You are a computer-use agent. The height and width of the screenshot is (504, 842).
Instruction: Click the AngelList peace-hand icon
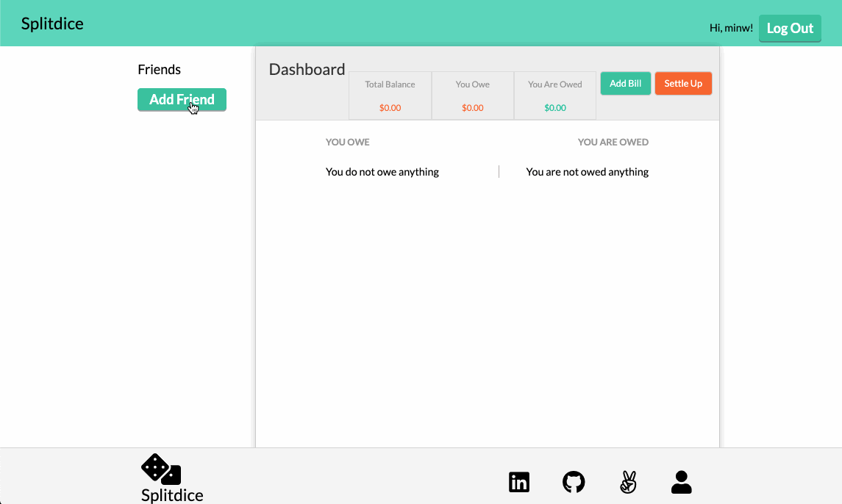[x=628, y=482]
